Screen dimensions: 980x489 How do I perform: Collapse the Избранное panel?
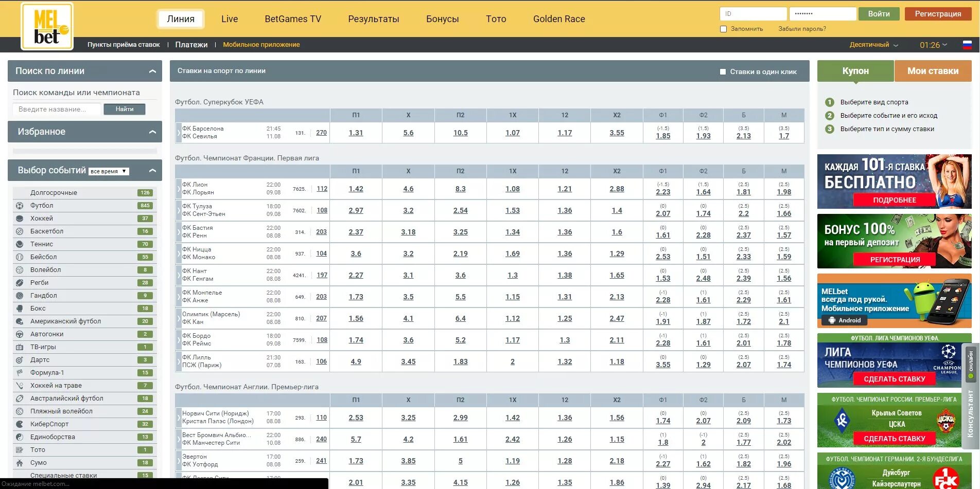pyautogui.click(x=152, y=132)
